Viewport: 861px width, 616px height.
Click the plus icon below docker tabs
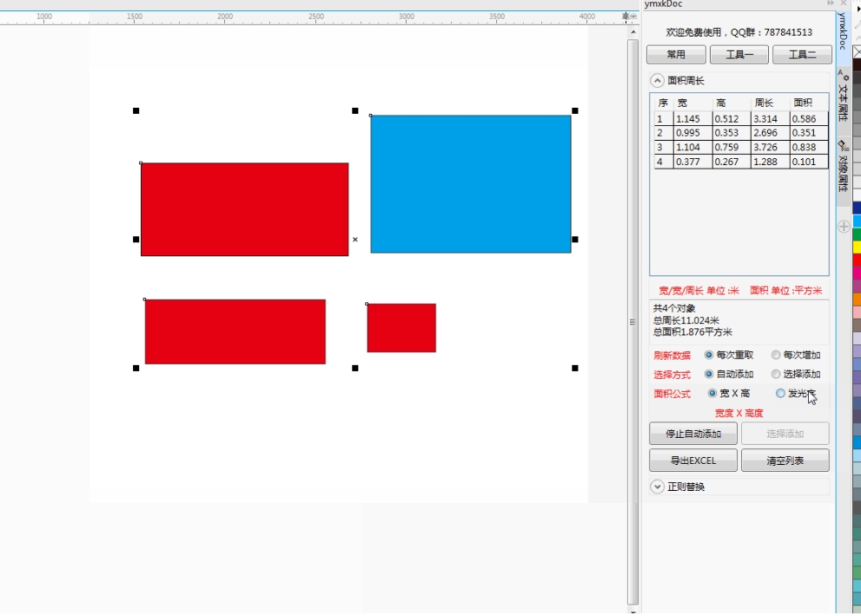(844, 227)
